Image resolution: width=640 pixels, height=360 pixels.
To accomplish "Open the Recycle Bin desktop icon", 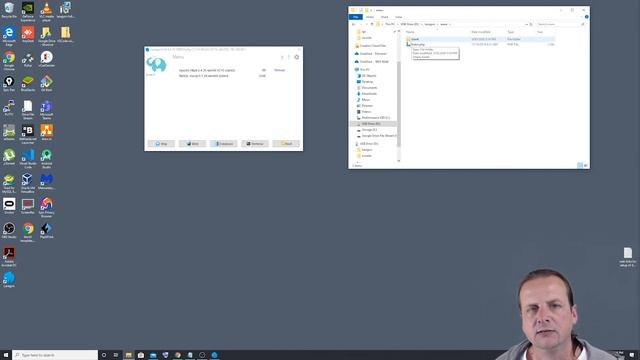I will point(9,10).
